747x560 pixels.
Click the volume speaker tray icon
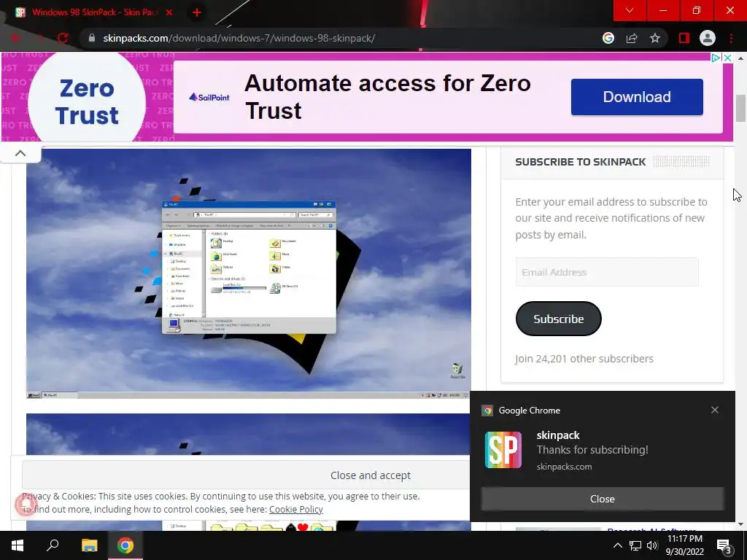[651, 545]
